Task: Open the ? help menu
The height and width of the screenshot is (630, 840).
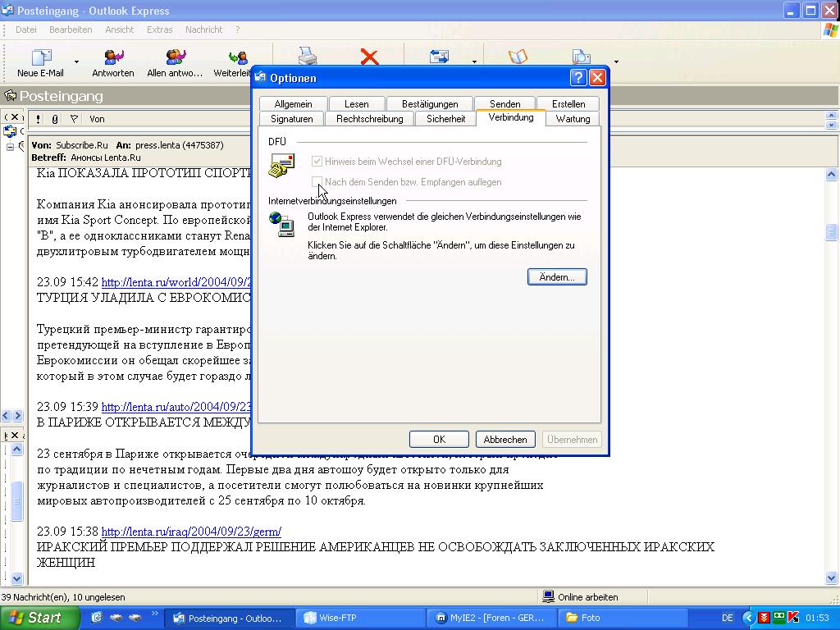Action: click(237, 30)
